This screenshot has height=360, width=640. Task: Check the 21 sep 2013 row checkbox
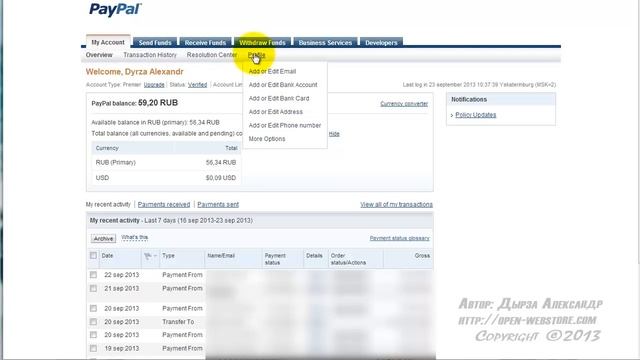pos(93,289)
